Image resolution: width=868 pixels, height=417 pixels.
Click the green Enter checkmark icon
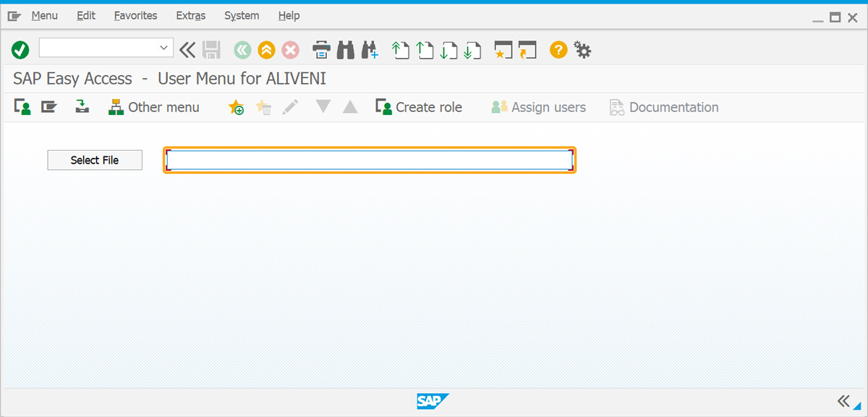click(20, 50)
